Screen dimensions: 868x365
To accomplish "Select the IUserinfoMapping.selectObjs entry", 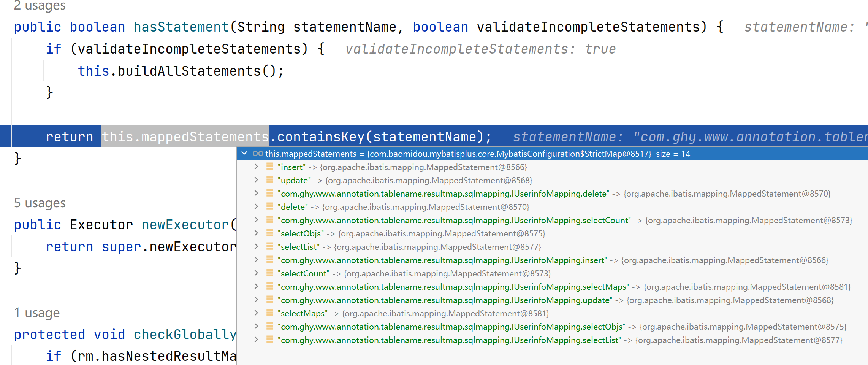I will [x=451, y=327].
